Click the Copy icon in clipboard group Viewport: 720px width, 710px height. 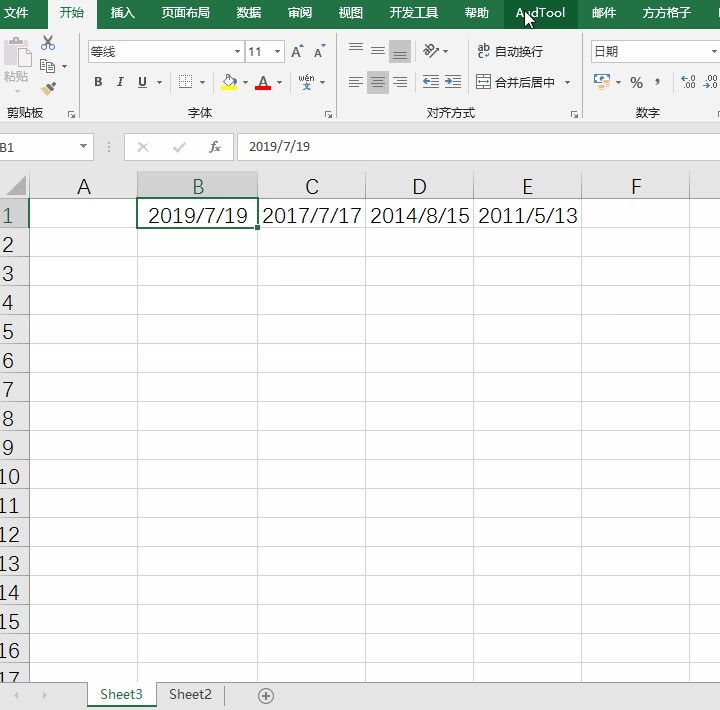47,66
